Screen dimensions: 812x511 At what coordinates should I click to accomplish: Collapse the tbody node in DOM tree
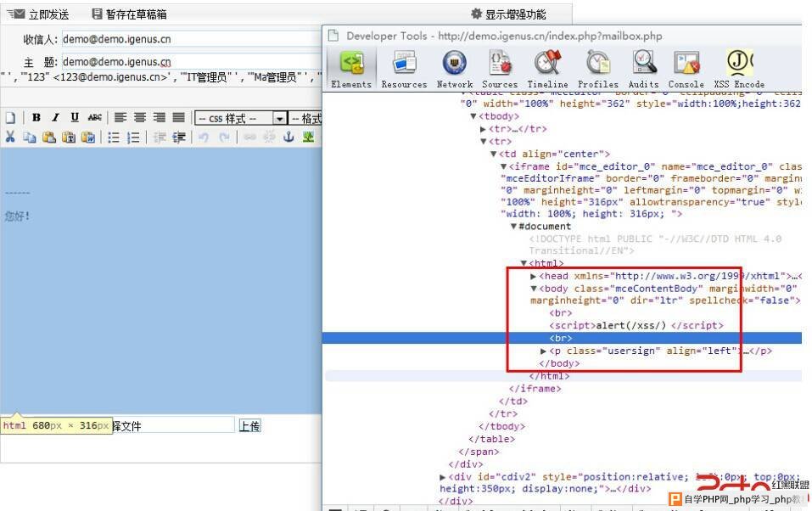473,116
